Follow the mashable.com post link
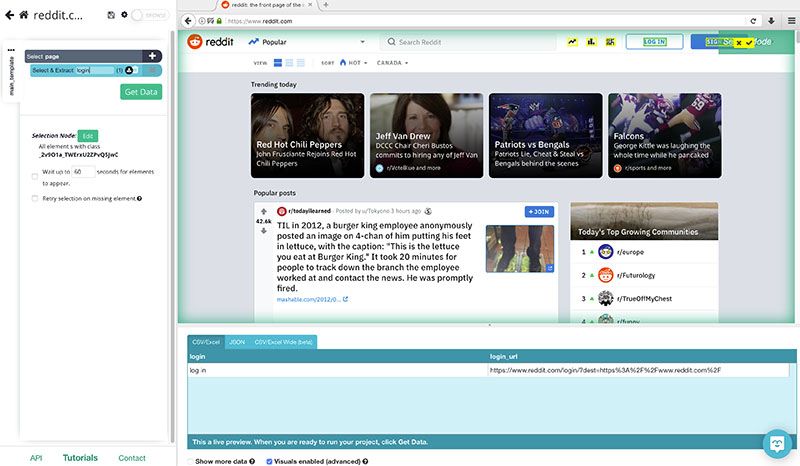 312,300
